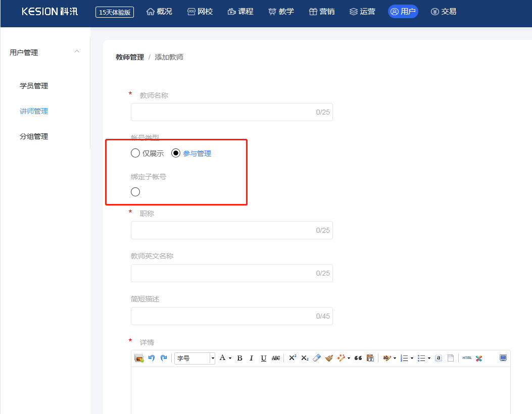Image resolution: width=532 pixels, height=414 pixels.
Task: Click the superscript icon
Action: click(293, 358)
